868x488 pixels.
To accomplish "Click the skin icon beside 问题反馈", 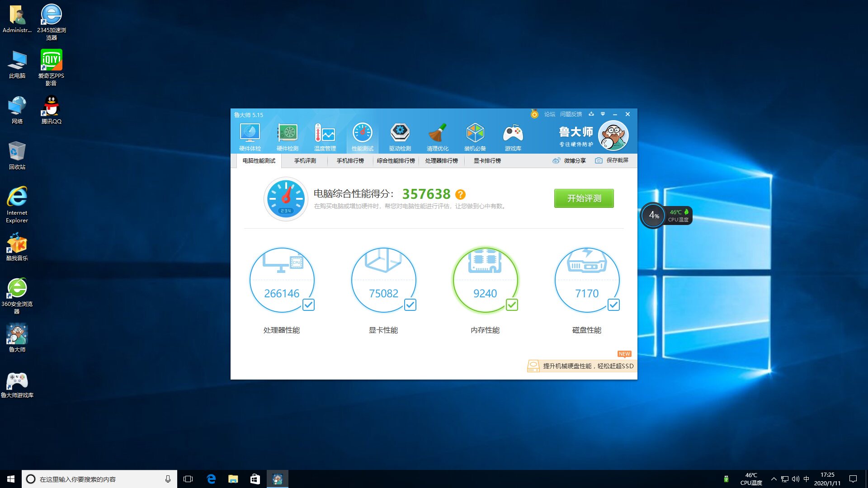I will (591, 114).
